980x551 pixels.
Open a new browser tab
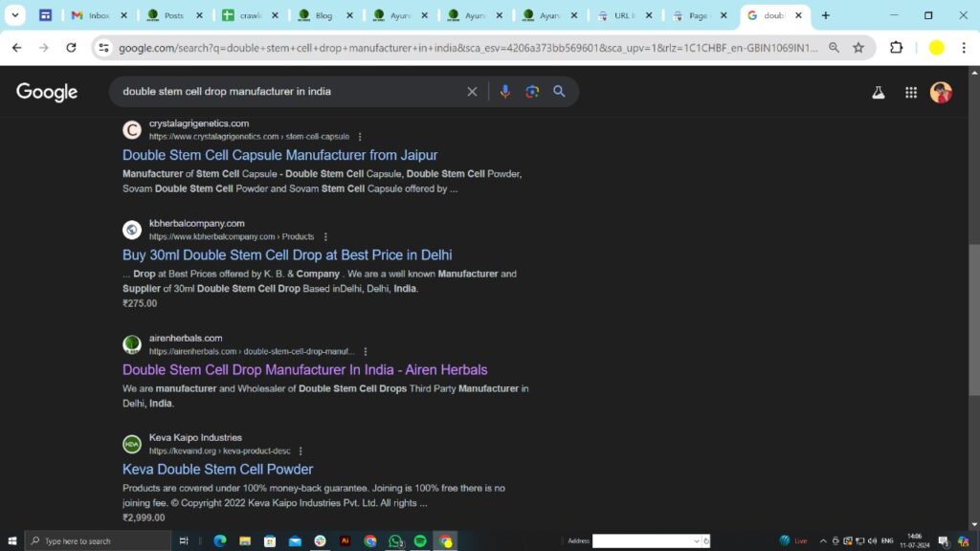coord(826,15)
